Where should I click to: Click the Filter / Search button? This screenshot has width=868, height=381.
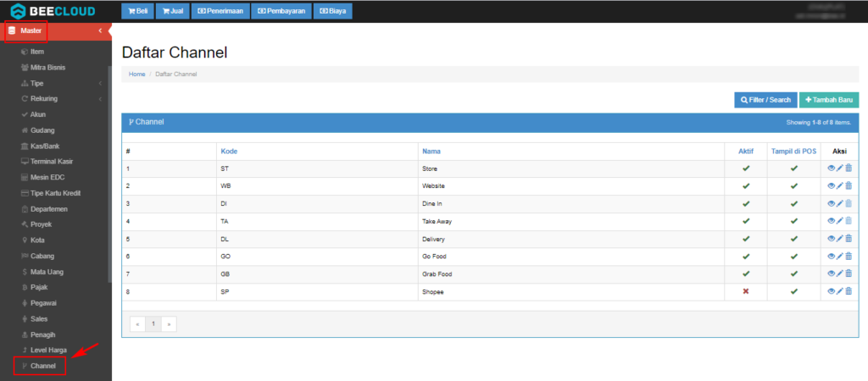click(x=765, y=100)
